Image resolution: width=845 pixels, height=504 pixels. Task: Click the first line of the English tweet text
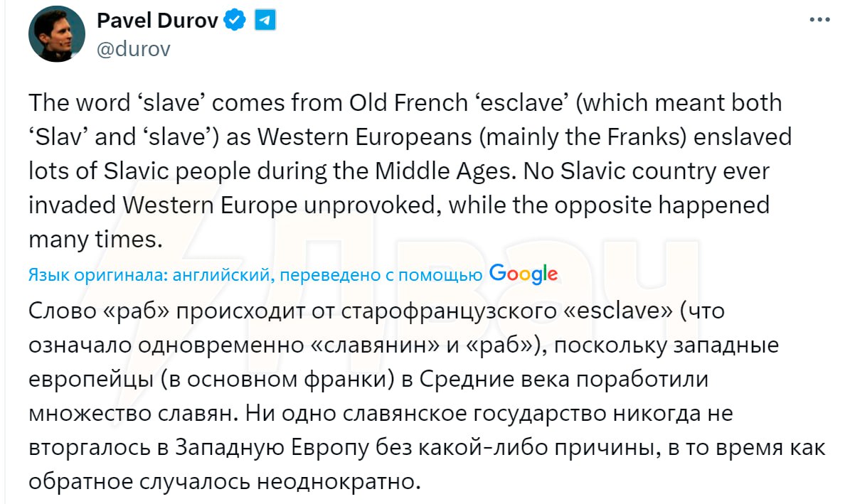point(405,102)
